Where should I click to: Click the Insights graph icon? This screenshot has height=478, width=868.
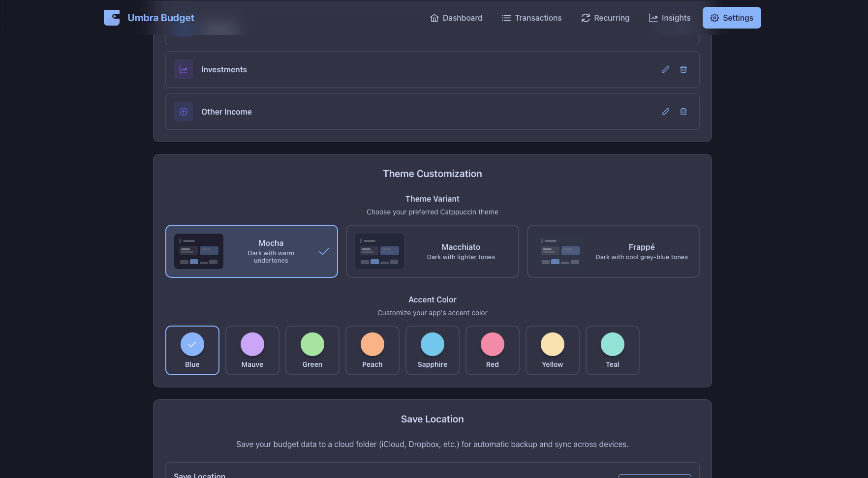(x=653, y=18)
